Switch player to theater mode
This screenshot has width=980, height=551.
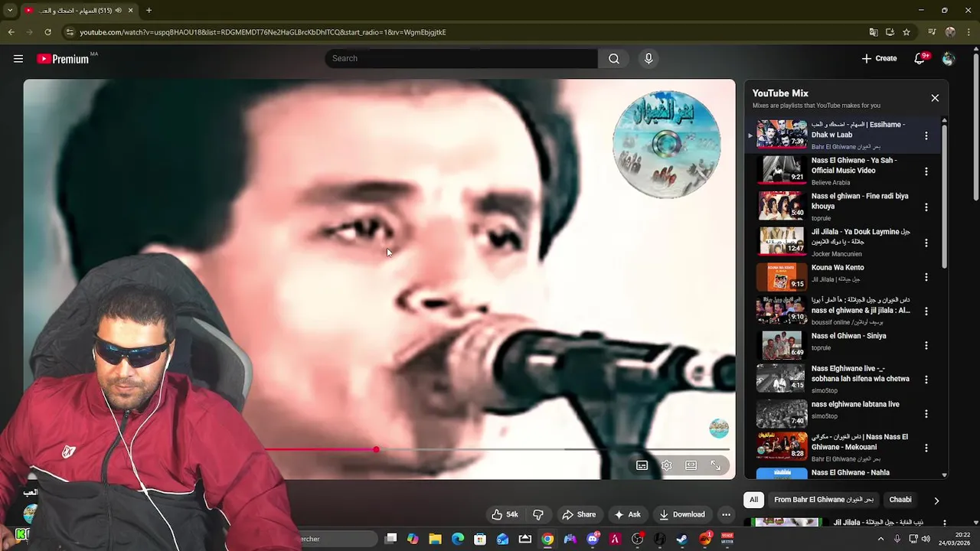pos(691,465)
